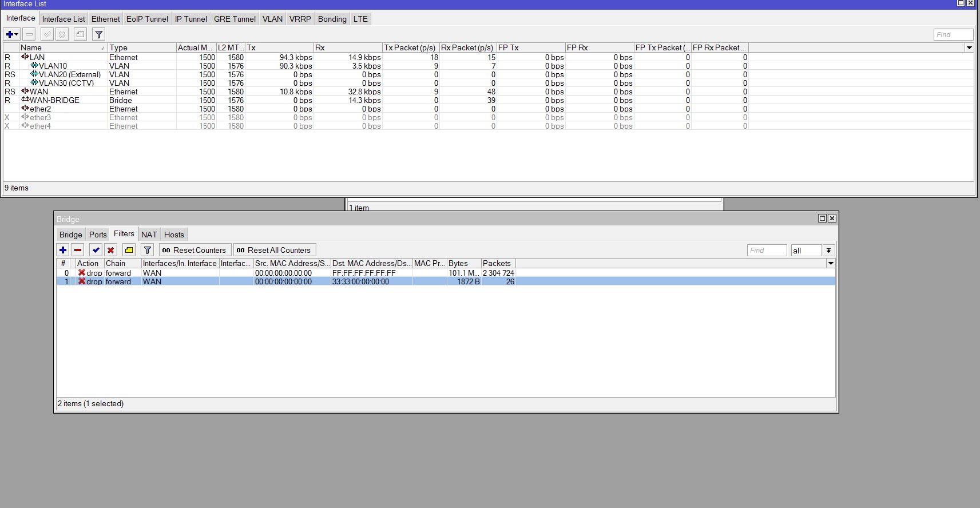Remove the selected bridge filter rule
Image resolution: width=980 pixels, height=508 pixels.
tap(78, 250)
